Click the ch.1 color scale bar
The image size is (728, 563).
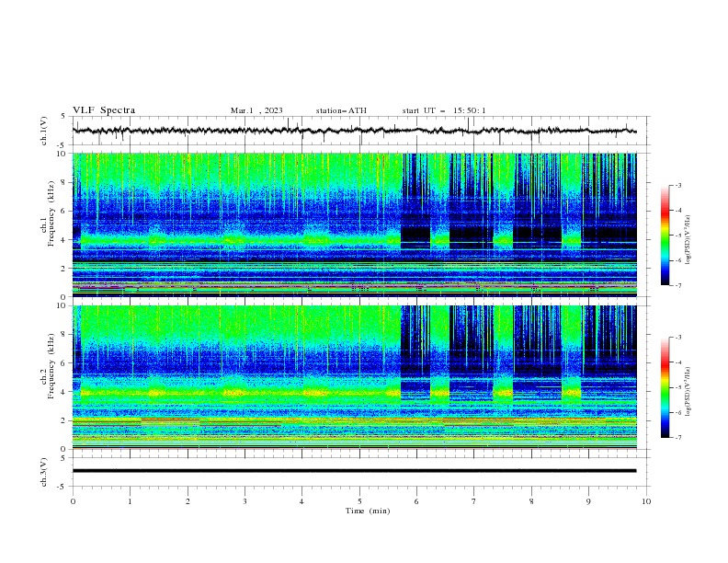click(665, 236)
